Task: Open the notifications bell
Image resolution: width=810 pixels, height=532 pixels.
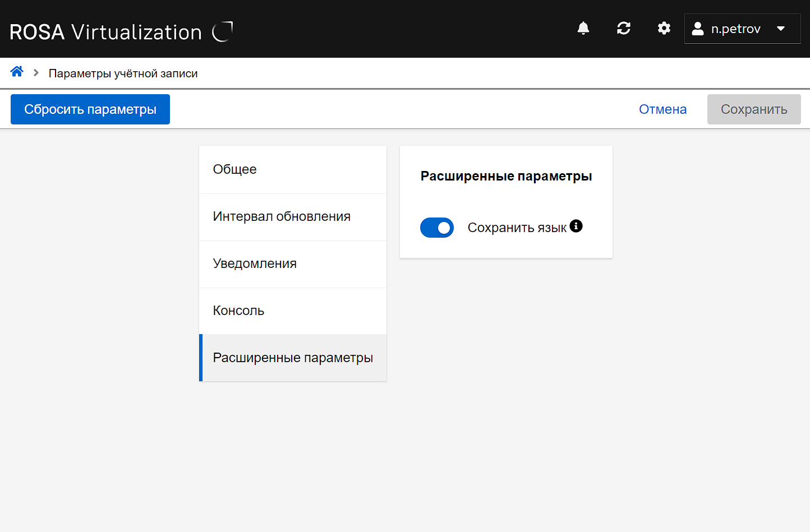Action: (x=583, y=29)
